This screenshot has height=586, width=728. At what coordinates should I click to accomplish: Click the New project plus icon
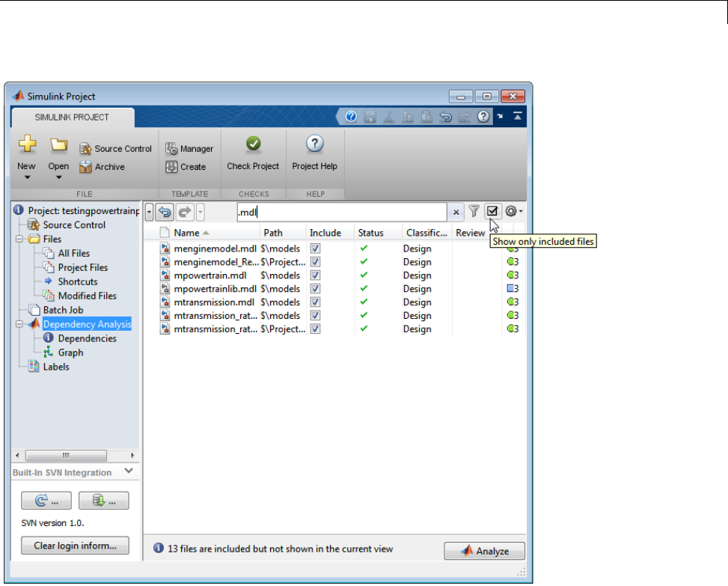click(28, 144)
